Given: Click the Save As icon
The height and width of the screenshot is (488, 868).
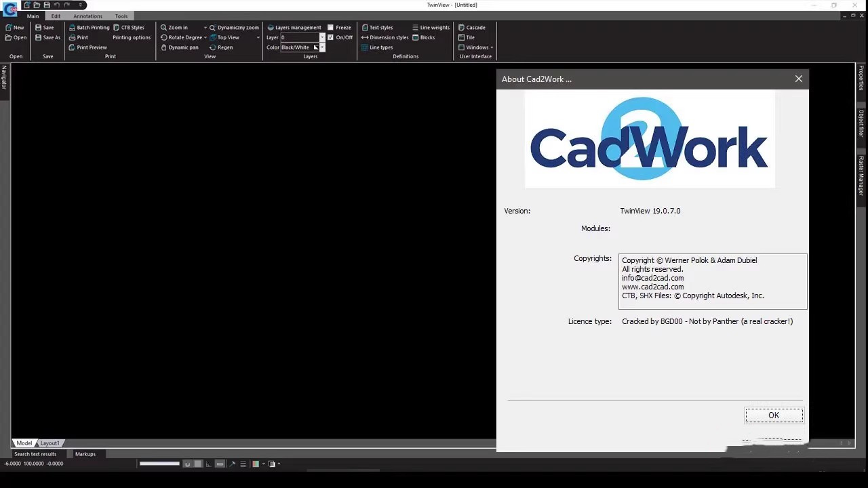Looking at the screenshot, I should pyautogui.click(x=39, y=38).
